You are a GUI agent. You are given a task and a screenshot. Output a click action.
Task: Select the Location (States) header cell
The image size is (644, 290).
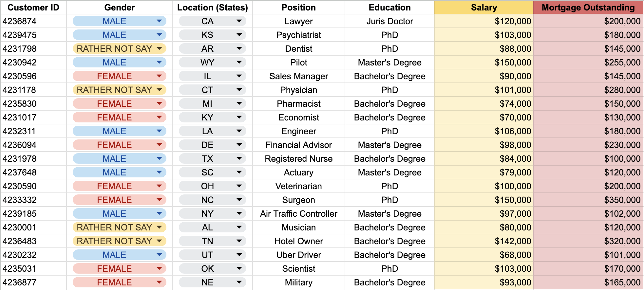point(213,7)
